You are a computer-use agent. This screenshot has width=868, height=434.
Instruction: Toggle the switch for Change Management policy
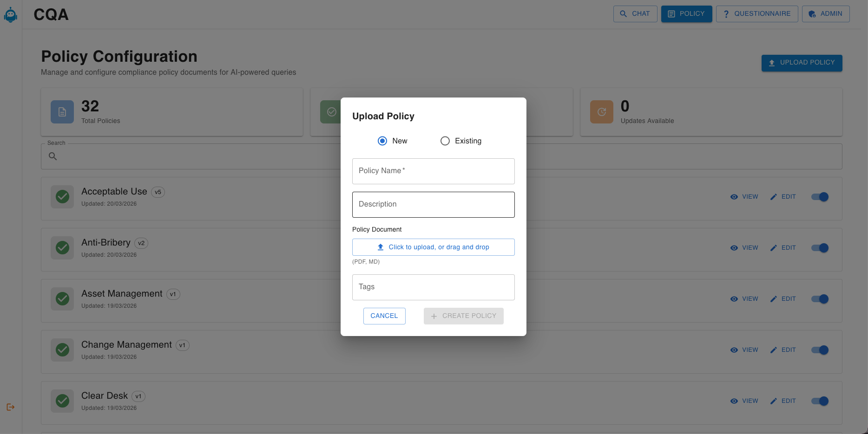pyautogui.click(x=820, y=350)
